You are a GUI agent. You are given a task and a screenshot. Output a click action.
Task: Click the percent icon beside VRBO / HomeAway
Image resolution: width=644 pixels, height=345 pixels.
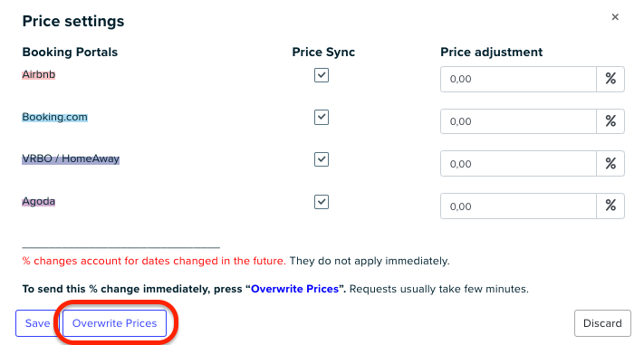[610, 164]
